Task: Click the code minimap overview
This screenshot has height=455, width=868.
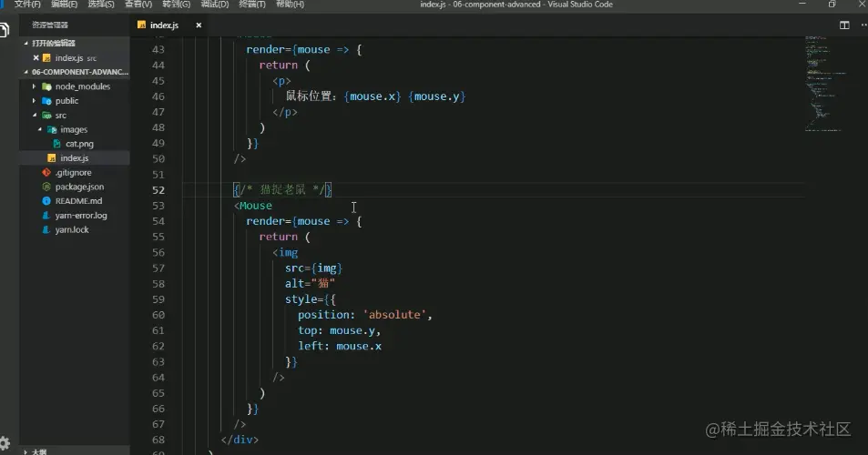Action: tap(825, 84)
